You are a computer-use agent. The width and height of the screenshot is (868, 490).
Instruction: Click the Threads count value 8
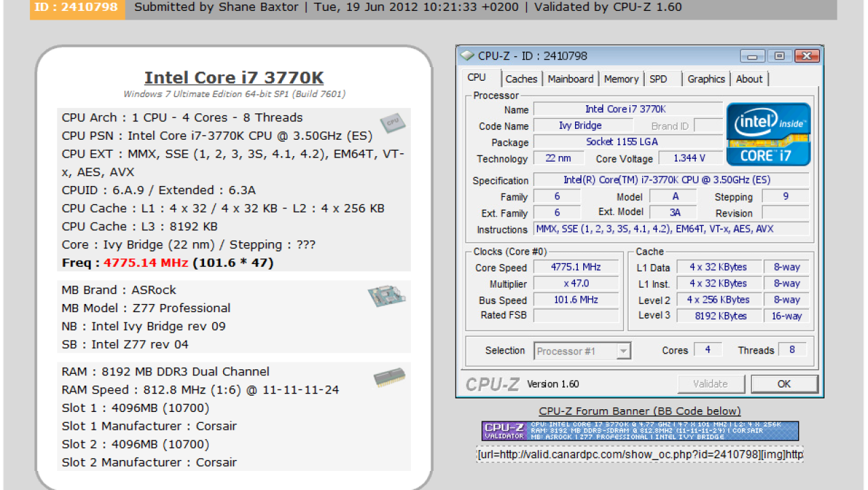click(x=792, y=350)
